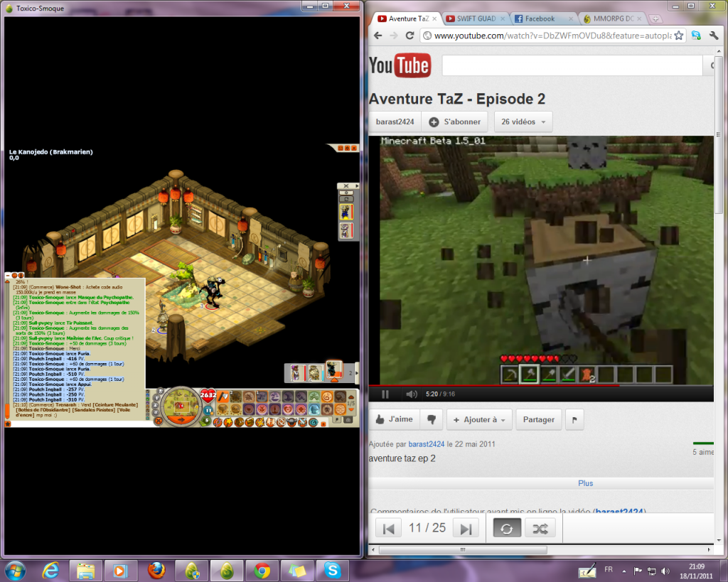Seek on the red video progress bar
Screen dimensions: 728x582
[541, 385]
